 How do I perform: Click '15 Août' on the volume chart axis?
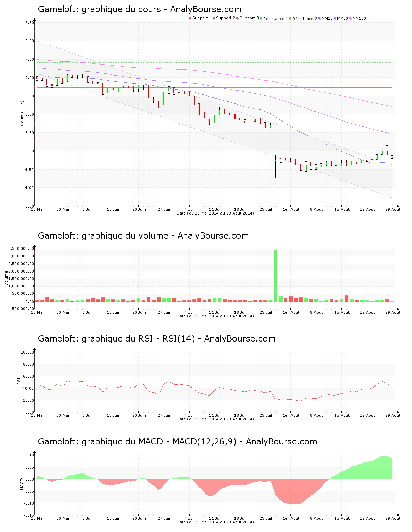tap(342, 312)
